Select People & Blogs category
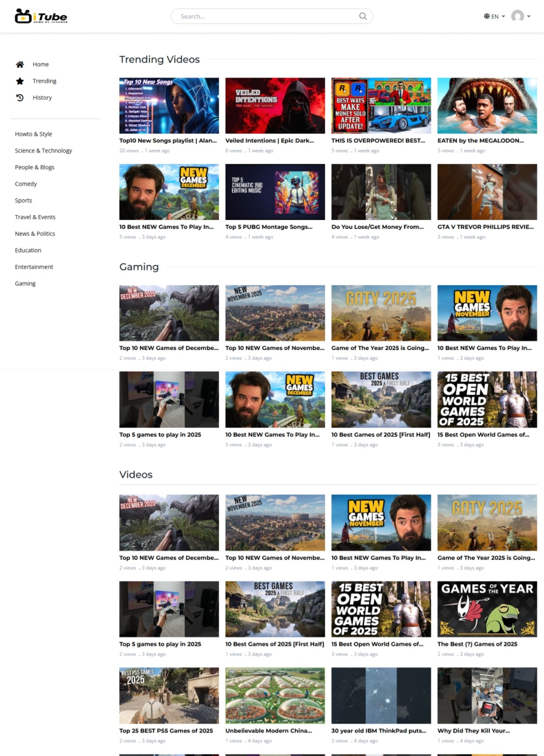 click(x=35, y=167)
